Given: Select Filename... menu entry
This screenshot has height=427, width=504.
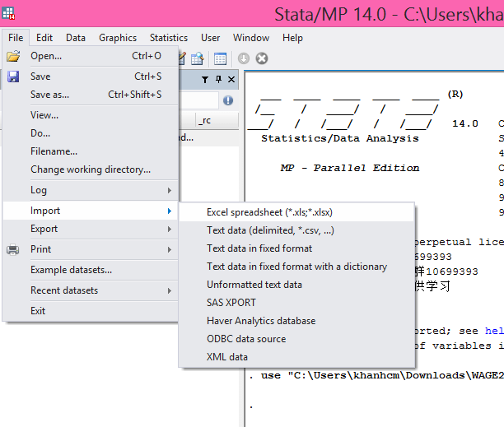Looking at the screenshot, I should [91, 151].
